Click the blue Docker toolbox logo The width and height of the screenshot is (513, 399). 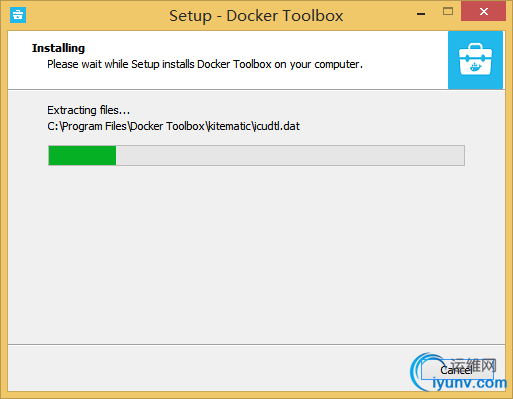coord(475,60)
